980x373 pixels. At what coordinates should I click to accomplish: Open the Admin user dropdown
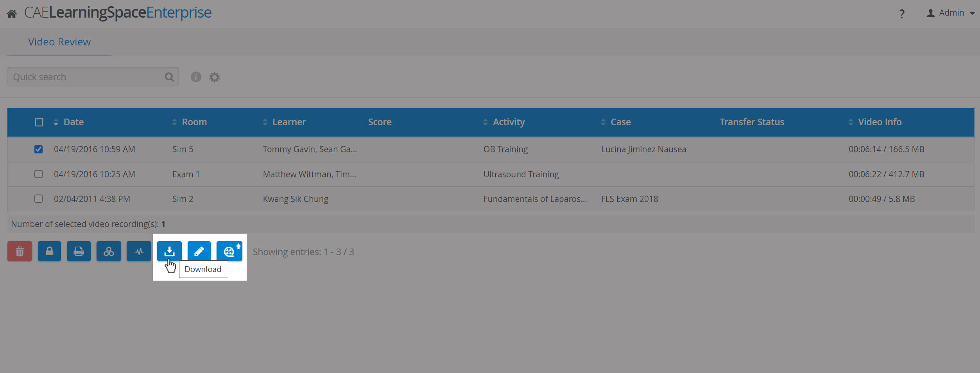[x=951, y=13]
